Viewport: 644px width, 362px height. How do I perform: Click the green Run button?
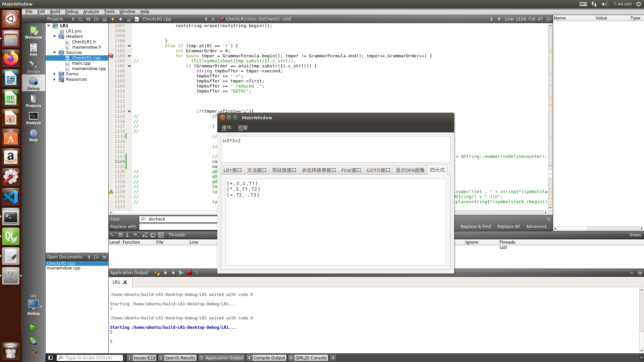pos(33,327)
